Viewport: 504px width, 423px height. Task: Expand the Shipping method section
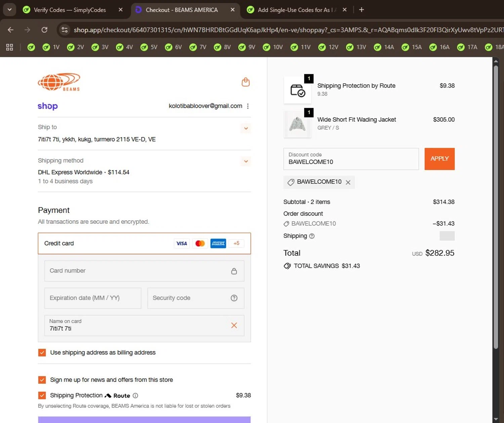click(246, 161)
